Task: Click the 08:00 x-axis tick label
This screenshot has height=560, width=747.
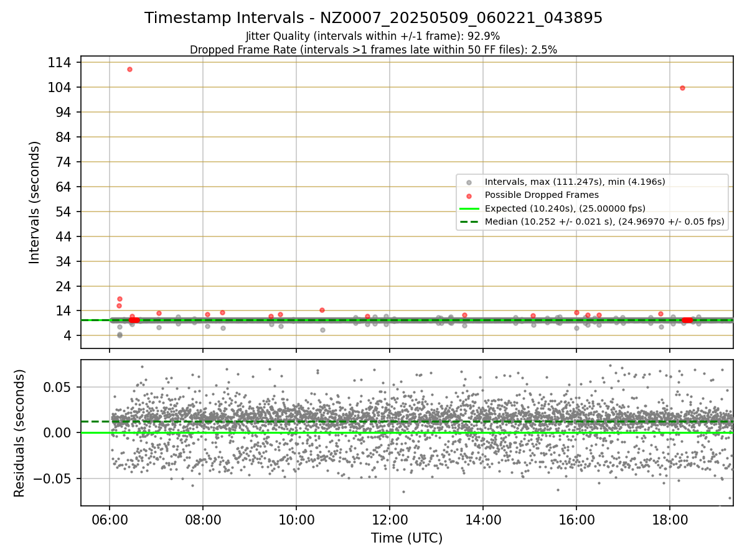Action: coord(203,519)
